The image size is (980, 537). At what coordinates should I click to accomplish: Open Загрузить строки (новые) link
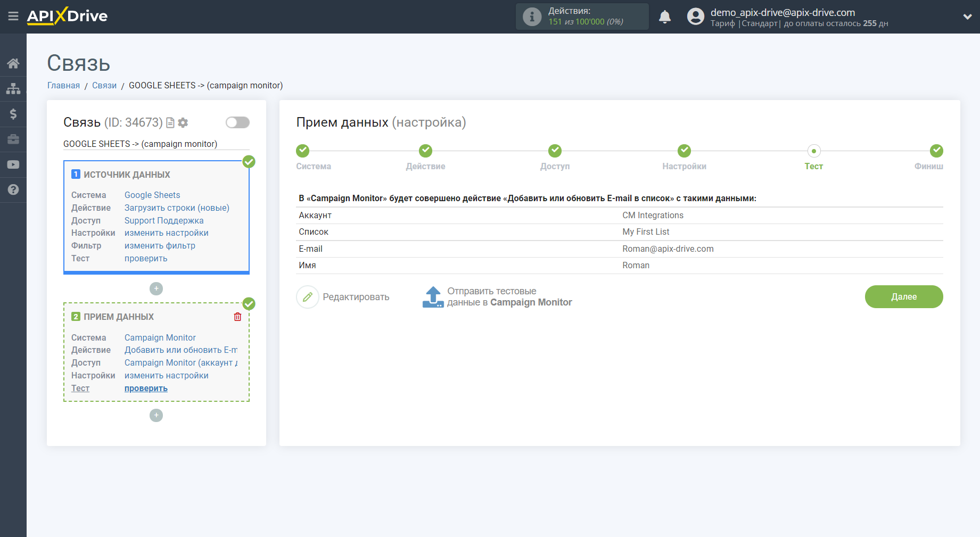(x=177, y=208)
